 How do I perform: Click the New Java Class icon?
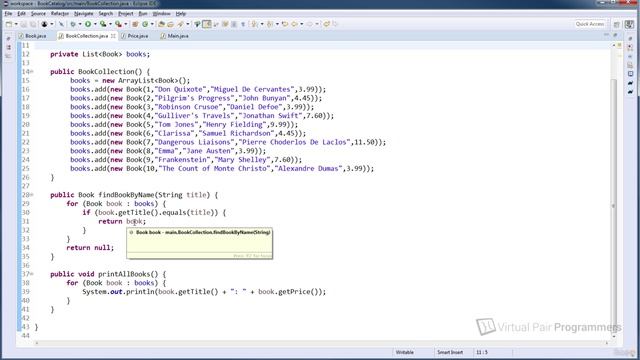145,24
